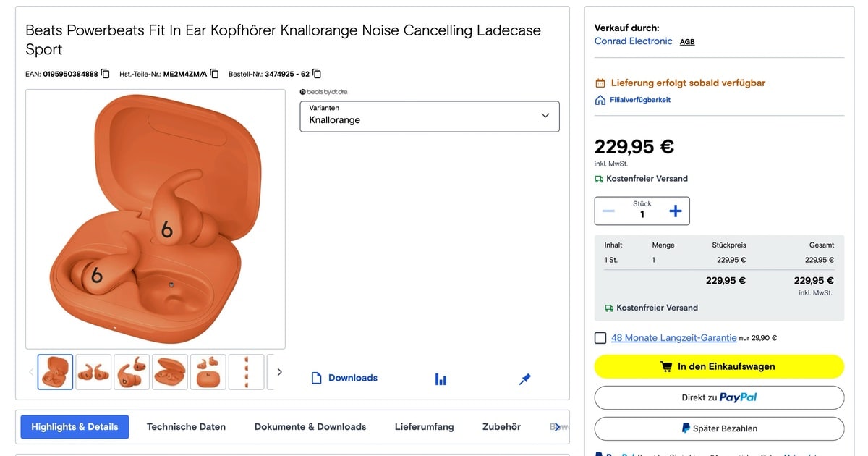This screenshot has height=456, width=868.
Task: Open Filialverfügbarkeit link
Action: tap(639, 100)
